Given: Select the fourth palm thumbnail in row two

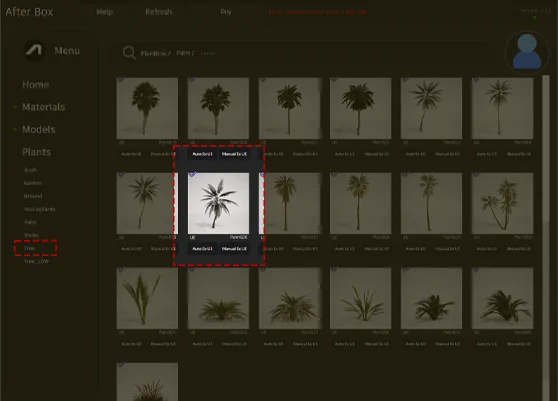Looking at the screenshot, I should [x=360, y=204].
